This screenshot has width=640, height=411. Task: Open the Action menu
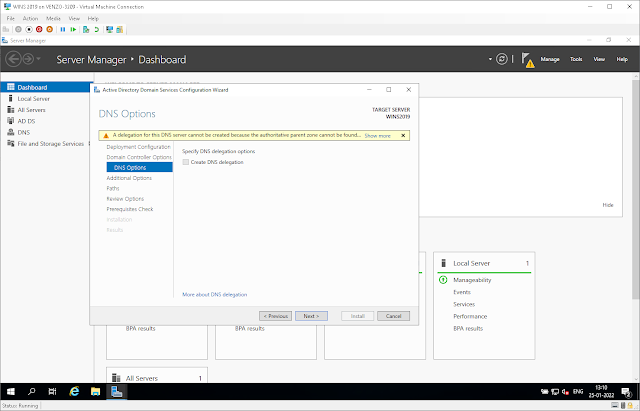(x=30, y=18)
